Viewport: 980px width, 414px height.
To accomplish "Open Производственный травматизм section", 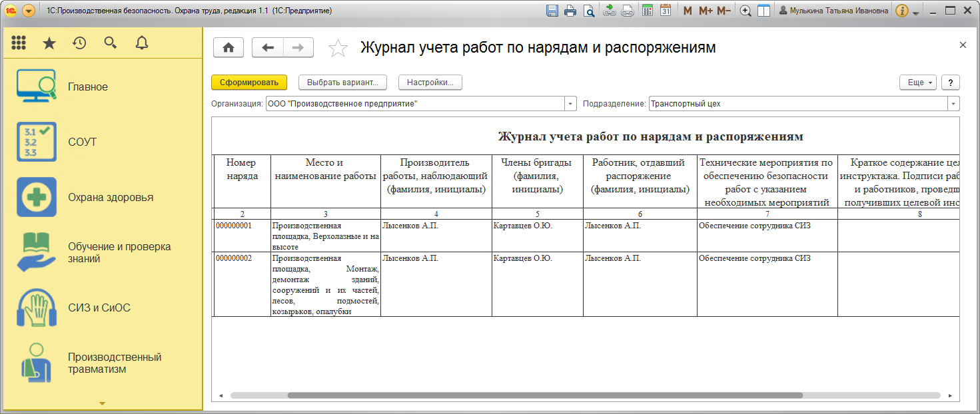I will coord(103,363).
